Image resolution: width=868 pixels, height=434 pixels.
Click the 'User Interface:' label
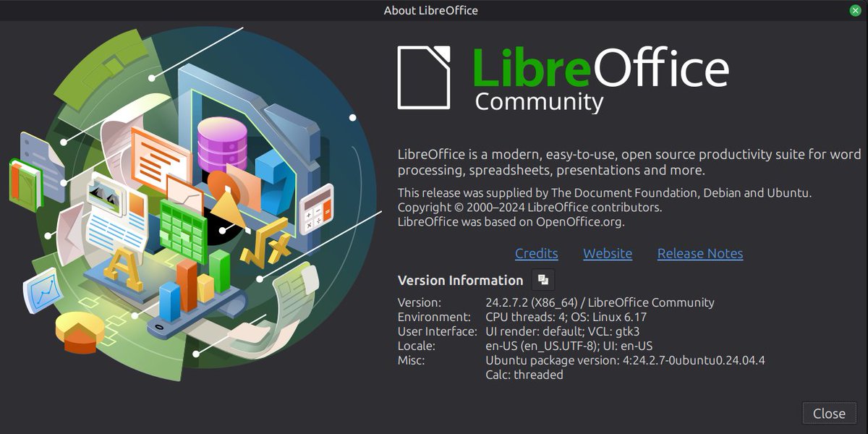pyautogui.click(x=438, y=331)
